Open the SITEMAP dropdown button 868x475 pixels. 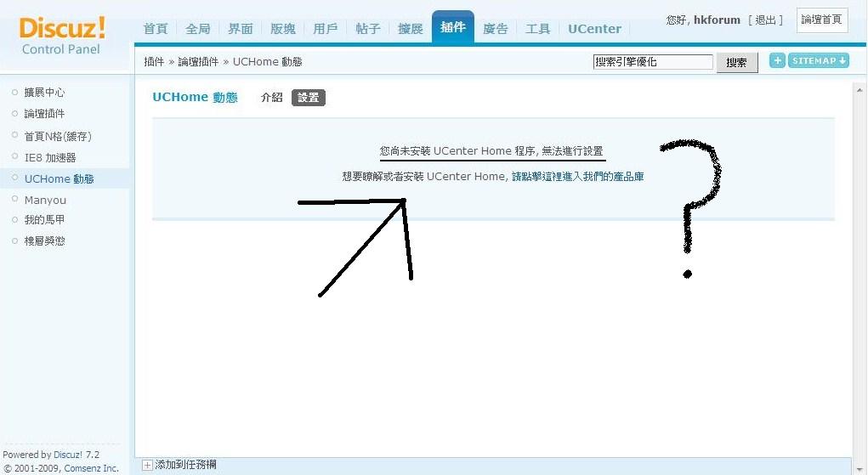[x=819, y=60]
